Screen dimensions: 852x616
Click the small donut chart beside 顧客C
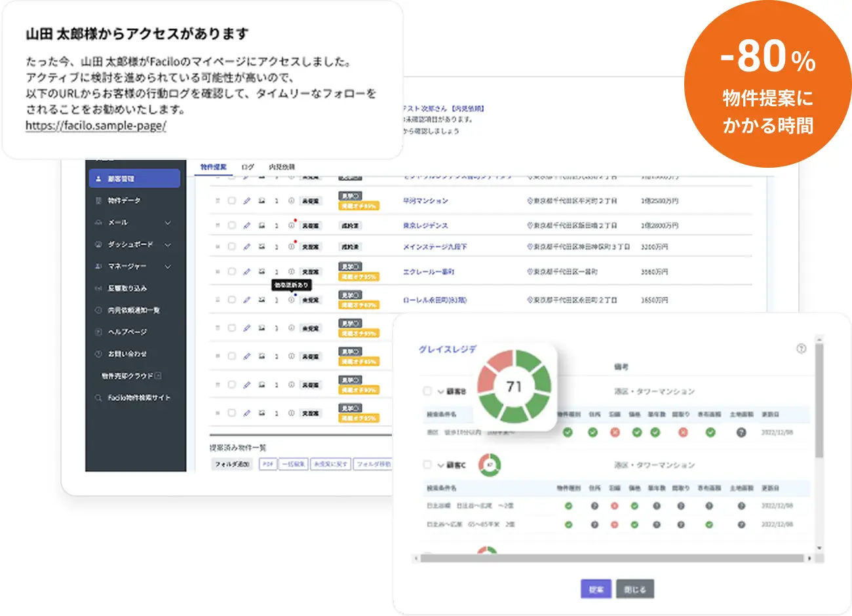click(490, 465)
